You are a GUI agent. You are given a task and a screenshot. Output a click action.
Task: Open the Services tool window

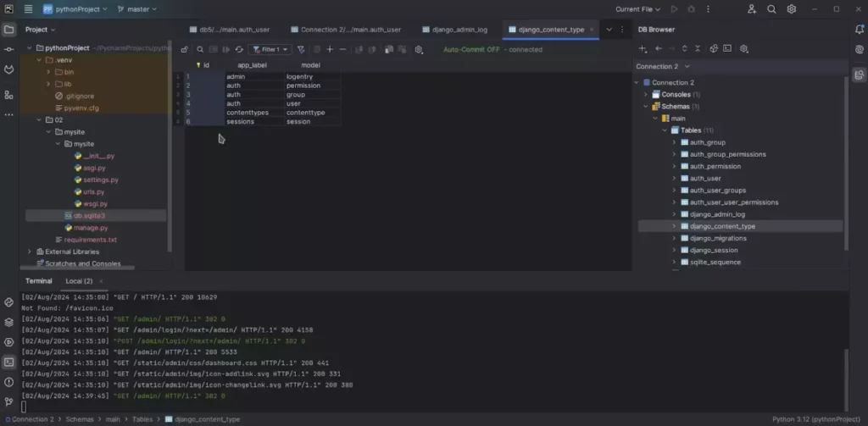coord(8,342)
